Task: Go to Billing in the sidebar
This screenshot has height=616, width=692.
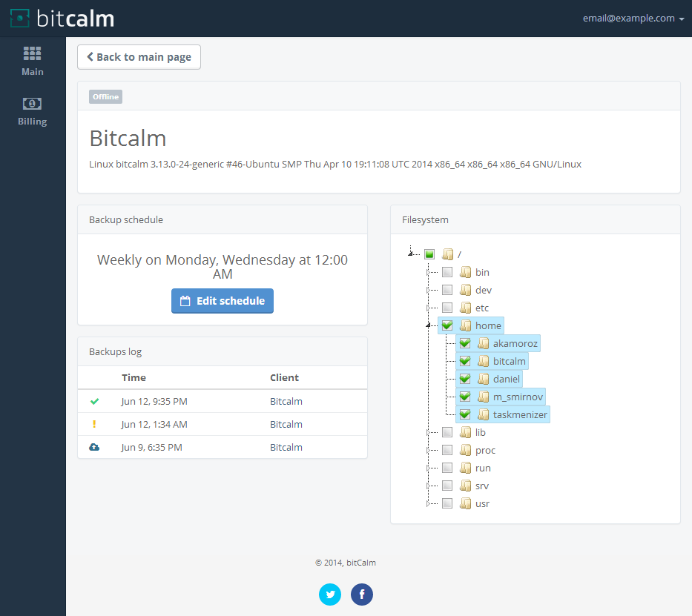Action: 33,111
